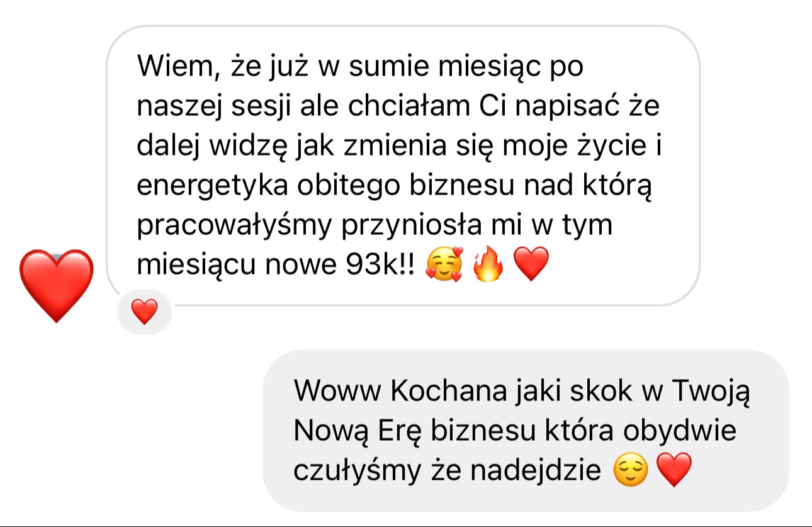The width and height of the screenshot is (812, 527).
Task: Select the reply bubble starting 'Woww Kochana'
Action: pyautogui.click(x=526, y=431)
